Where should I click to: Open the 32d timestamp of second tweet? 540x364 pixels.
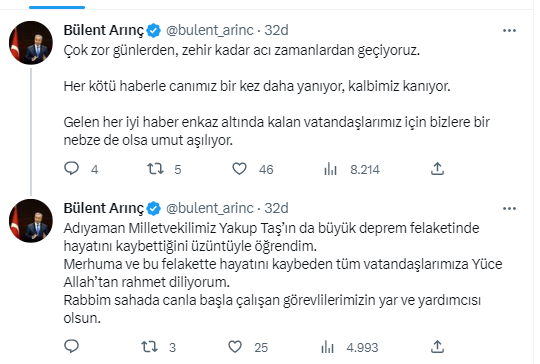tap(276, 208)
